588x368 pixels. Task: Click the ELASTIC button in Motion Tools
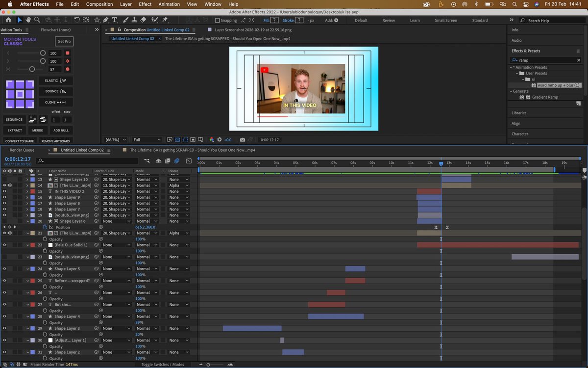pos(56,80)
